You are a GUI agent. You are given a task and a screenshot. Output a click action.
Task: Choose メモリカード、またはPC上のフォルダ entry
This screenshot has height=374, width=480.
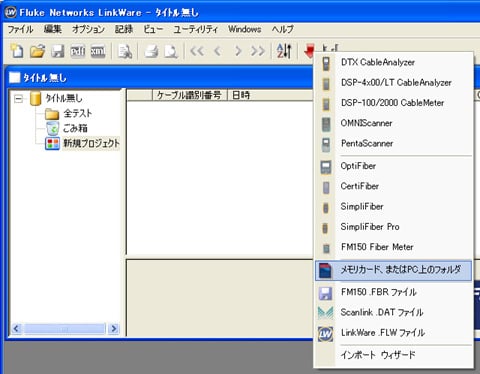tap(394, 270)
